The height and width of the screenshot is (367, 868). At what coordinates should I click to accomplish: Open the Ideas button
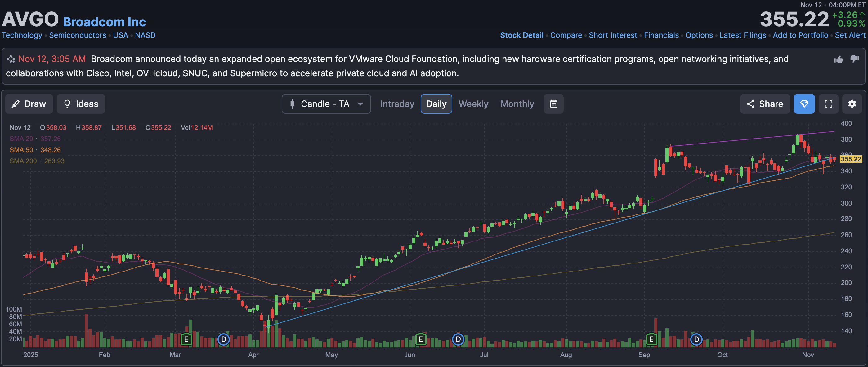[81, 104]
